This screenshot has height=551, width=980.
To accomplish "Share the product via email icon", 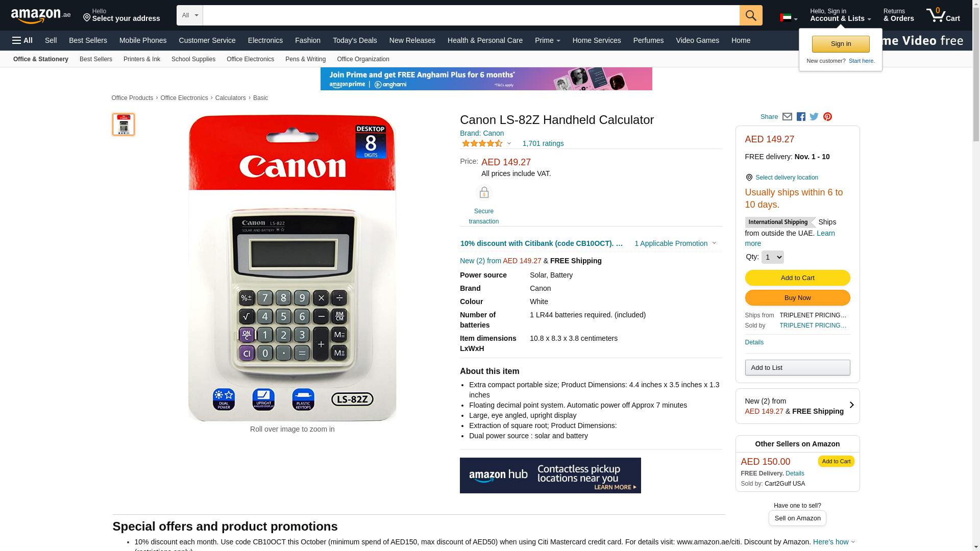I will 787,117.
